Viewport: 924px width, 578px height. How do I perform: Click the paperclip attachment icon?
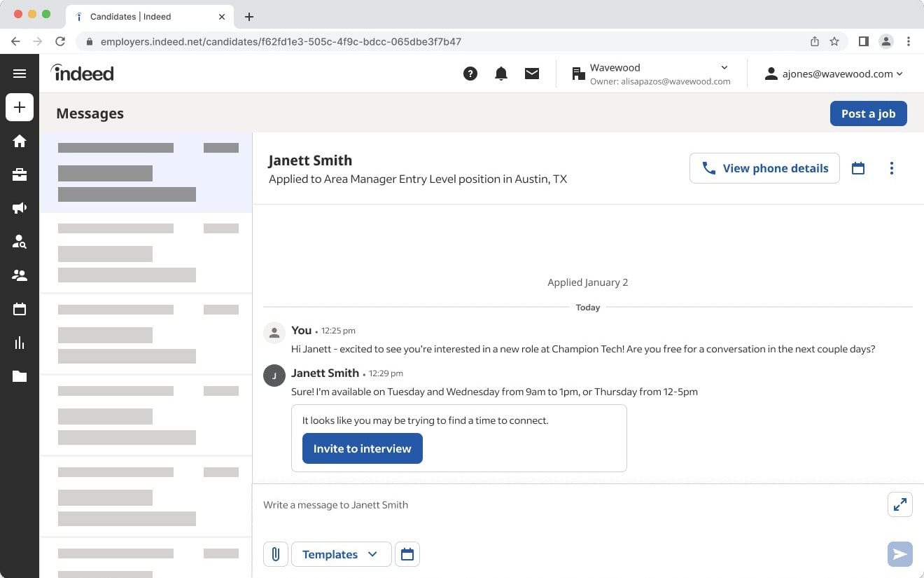tap(276, 554)
